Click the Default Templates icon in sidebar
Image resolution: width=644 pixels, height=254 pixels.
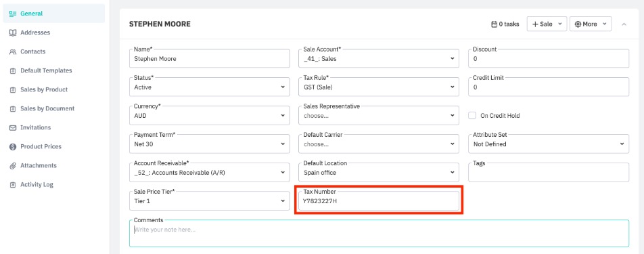click(13, 70)
